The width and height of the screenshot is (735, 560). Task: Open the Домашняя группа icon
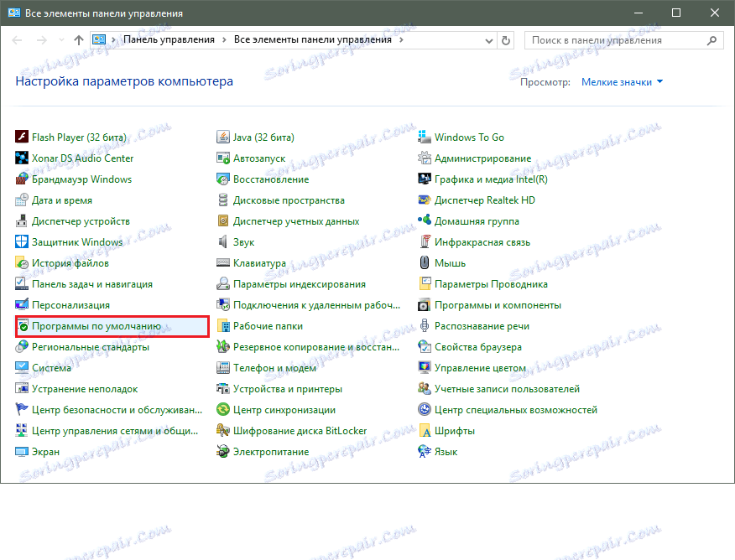click(x=425, y=220)
